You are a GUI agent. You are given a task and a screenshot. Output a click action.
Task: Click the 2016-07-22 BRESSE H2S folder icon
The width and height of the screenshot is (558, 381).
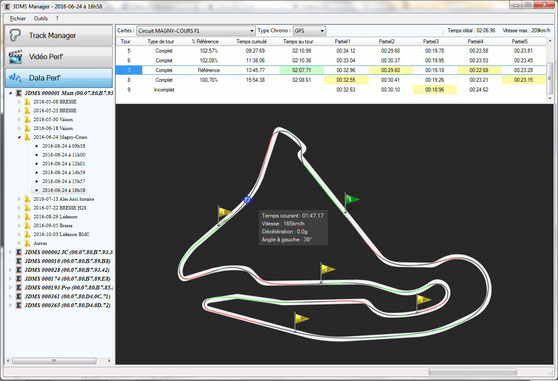pyautogui.click(x=27, y=208)
